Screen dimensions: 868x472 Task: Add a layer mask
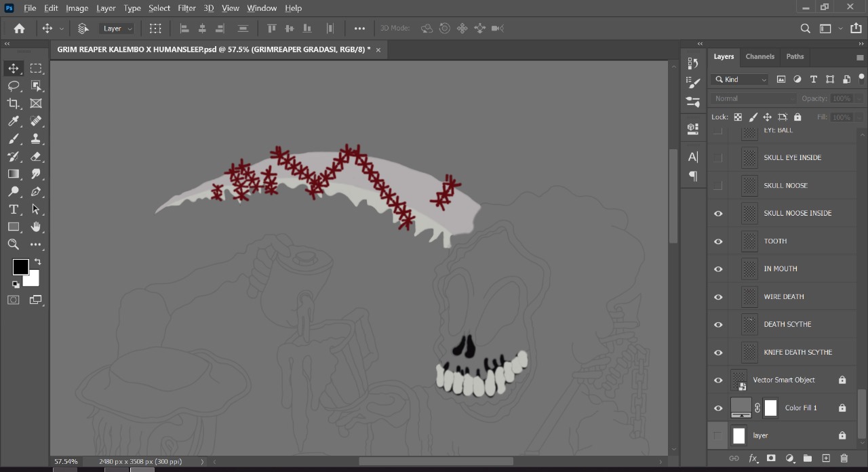point(771,458)
